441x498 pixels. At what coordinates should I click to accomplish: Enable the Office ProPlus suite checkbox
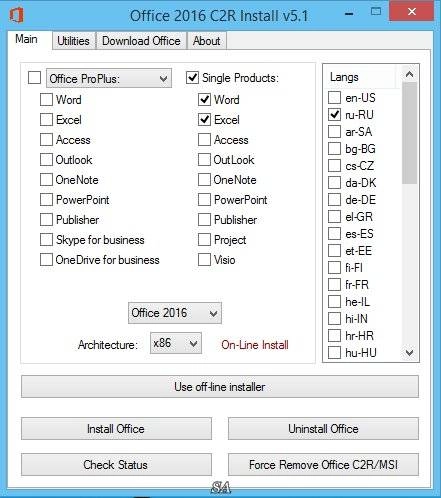35,78
